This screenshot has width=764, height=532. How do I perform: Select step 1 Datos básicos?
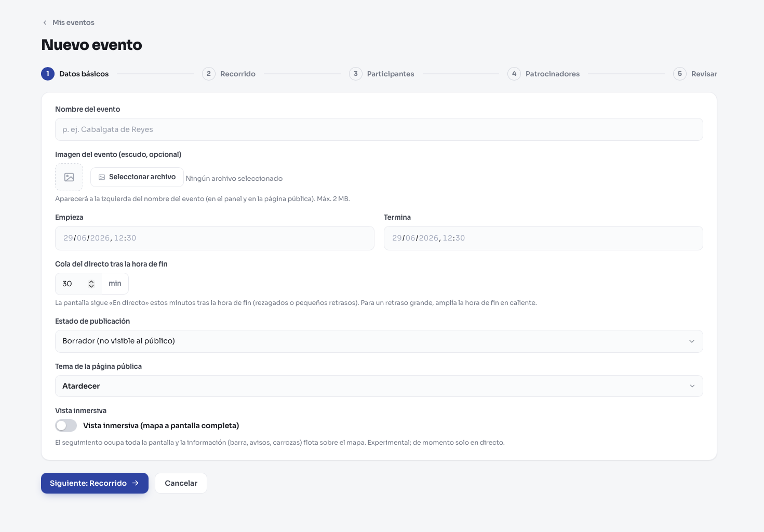75,74
